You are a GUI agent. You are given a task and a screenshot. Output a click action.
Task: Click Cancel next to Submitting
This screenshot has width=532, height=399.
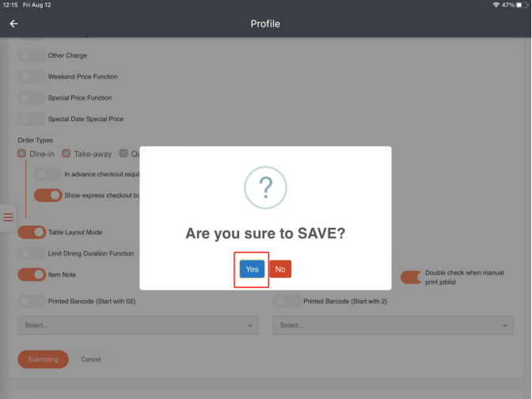[x=91, y=359]
